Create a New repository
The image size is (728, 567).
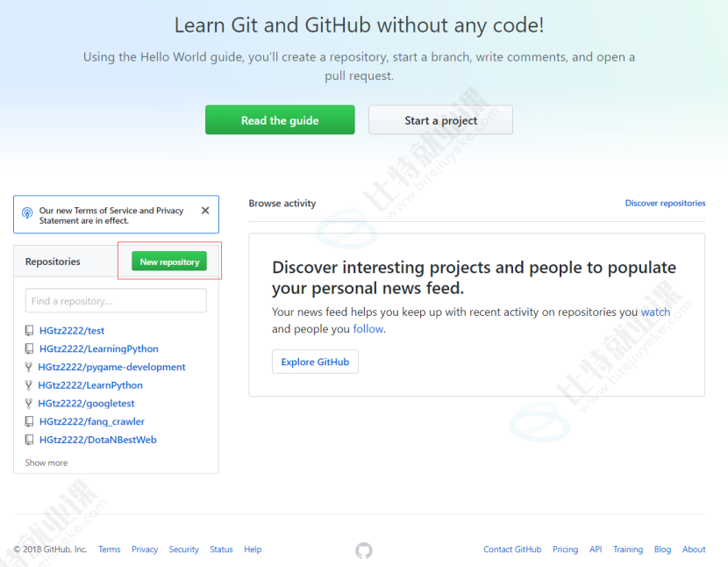click(169, 262)
